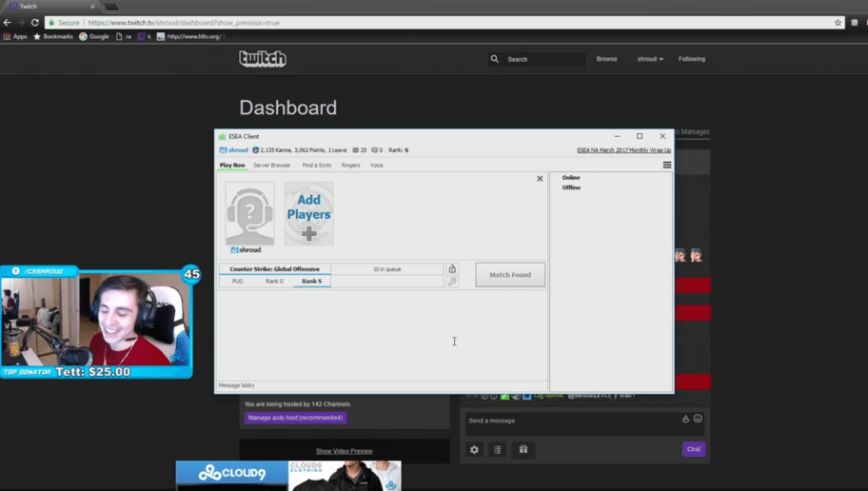Select the Rank G queue type
The width and height of the screenshot is (868, 491).
click(x=274, y=282)
